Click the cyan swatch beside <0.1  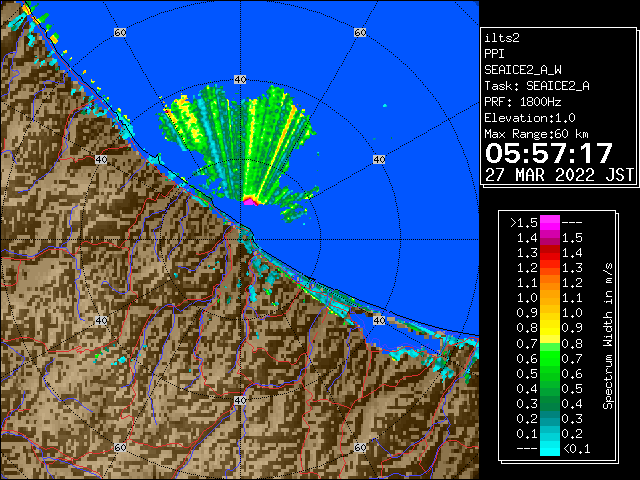[x=550, y=448]
